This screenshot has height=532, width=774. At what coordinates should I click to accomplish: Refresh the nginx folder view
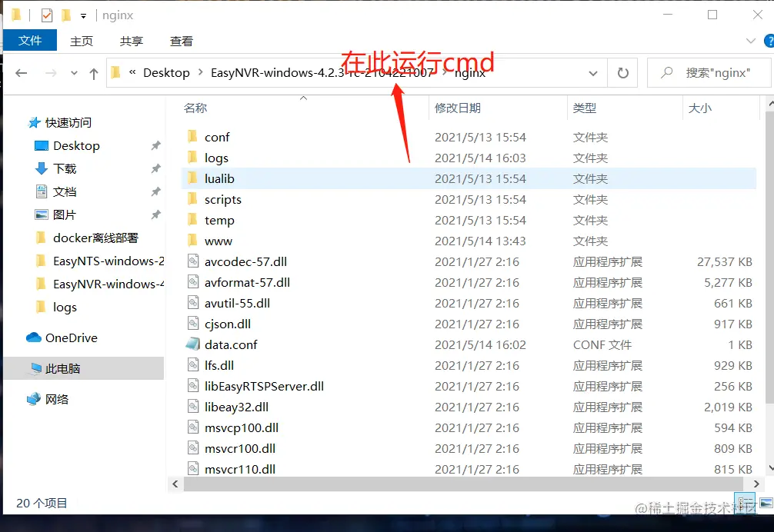(622, 74)
